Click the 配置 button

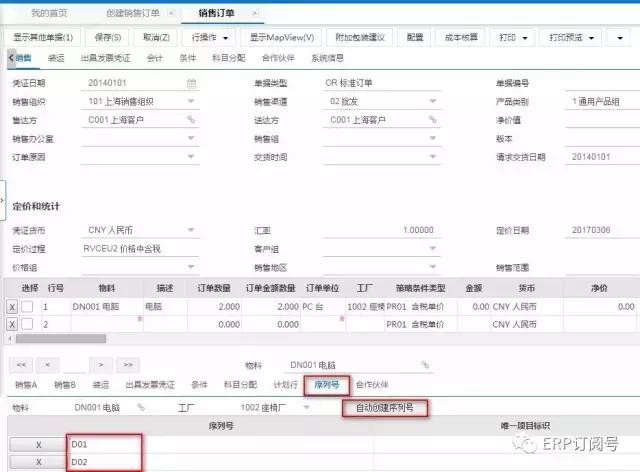pyautogui.click(x=415, y=38)
